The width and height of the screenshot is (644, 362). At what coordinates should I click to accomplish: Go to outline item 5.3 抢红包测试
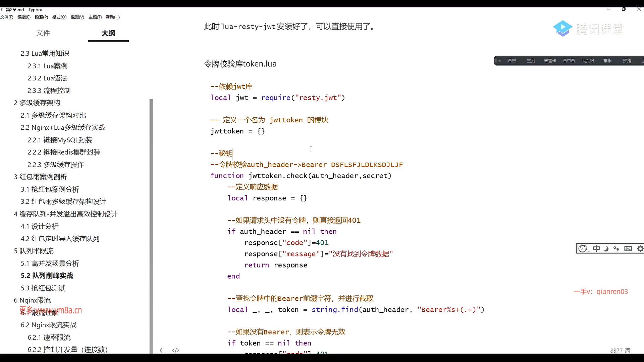coord(43,288)
